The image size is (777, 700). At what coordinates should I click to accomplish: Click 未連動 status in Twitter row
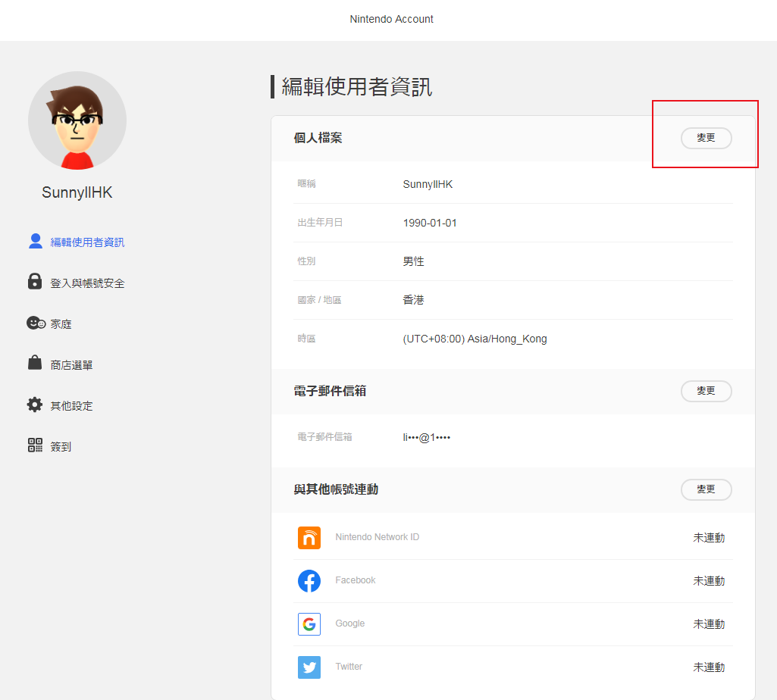(x=709, y=667)
